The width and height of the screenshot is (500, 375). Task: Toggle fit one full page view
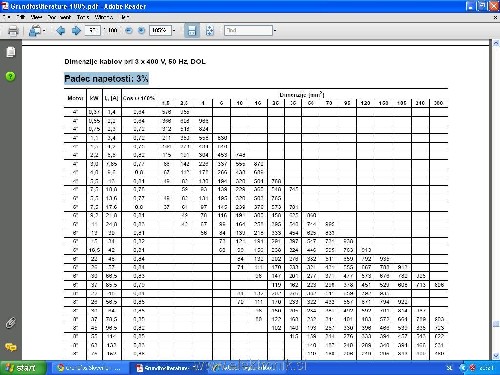pyautogui.click(x=210, y=31)
